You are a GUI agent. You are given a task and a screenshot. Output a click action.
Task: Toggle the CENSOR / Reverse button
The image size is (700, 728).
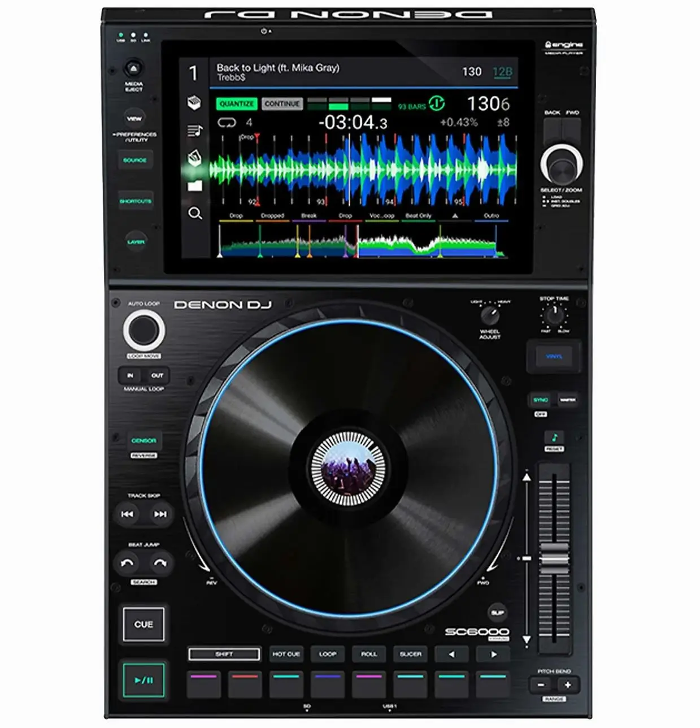click(x=144, y=440)
